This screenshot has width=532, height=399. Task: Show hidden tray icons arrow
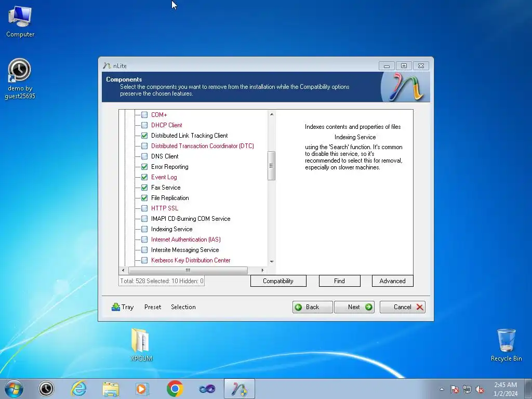(x=442, y=389)
